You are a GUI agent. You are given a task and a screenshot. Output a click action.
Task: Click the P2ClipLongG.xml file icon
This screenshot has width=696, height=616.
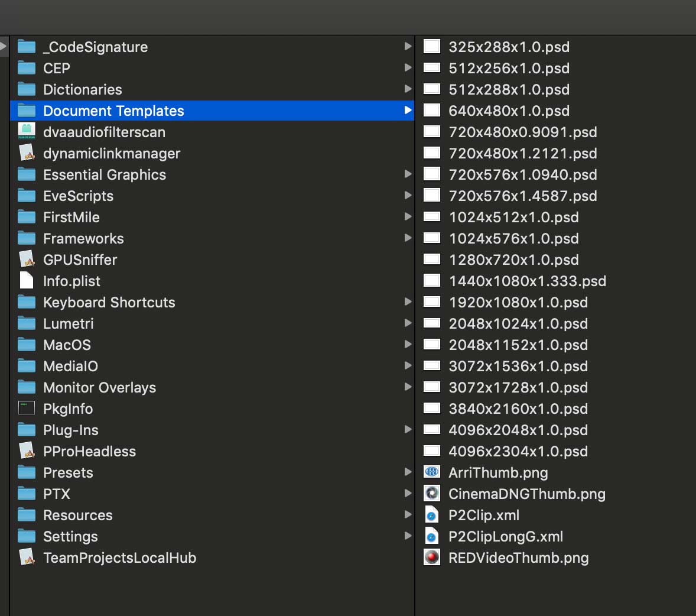tap(432, 536)
